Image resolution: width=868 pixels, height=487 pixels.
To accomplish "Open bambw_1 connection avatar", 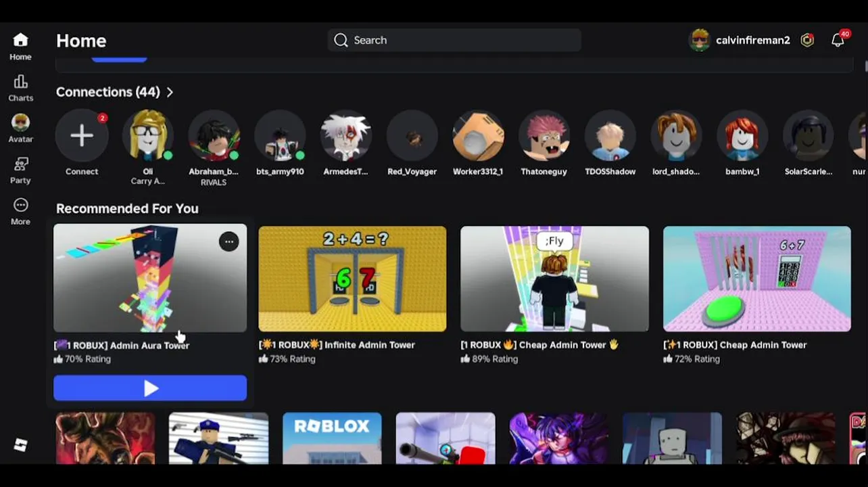I will point(742,135).
